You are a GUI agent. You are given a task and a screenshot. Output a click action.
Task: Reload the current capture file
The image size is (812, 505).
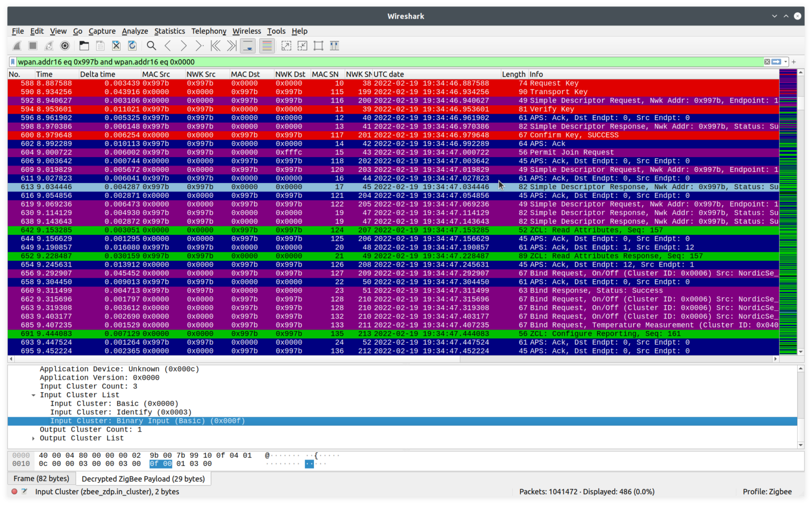(x=132, y=45)
